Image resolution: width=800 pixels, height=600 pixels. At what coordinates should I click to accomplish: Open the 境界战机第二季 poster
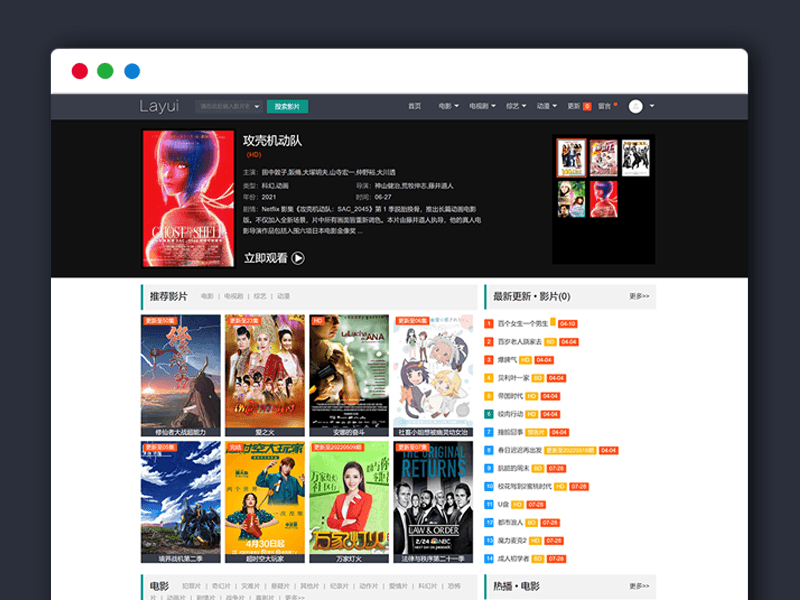tap(181, 502)
